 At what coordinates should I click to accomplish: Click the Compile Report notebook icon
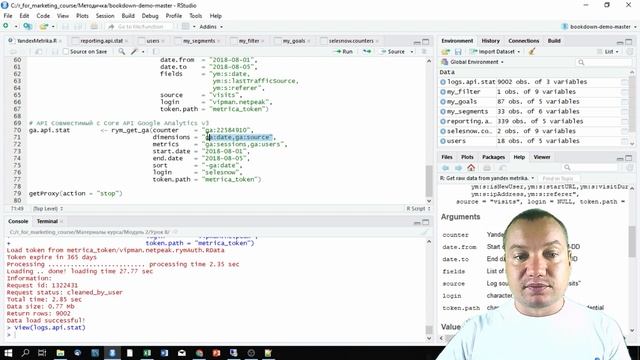[156, 51]
